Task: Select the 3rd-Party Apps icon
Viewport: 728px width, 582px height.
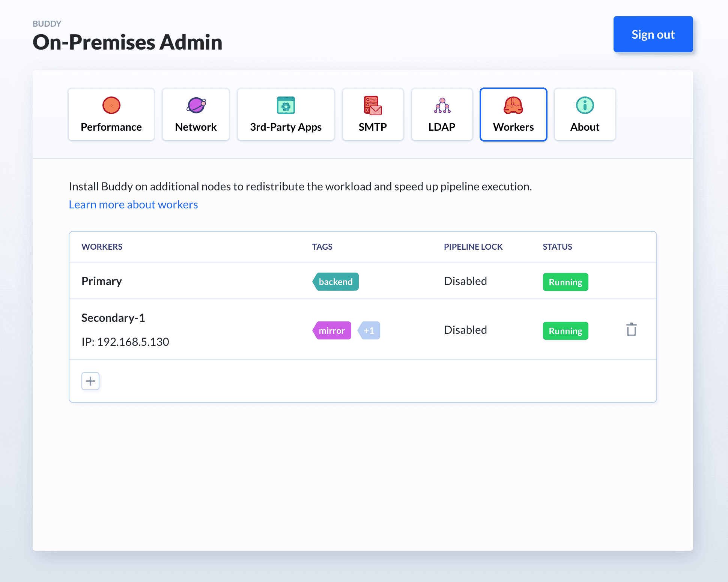Action: point(286,106)
